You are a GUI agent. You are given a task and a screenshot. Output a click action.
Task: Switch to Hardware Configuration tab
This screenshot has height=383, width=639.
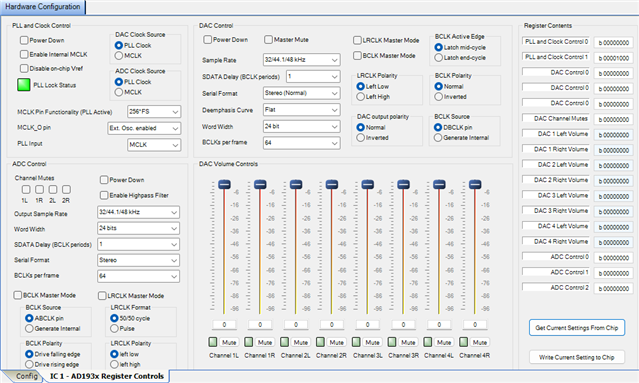click(x=43, y=7)
